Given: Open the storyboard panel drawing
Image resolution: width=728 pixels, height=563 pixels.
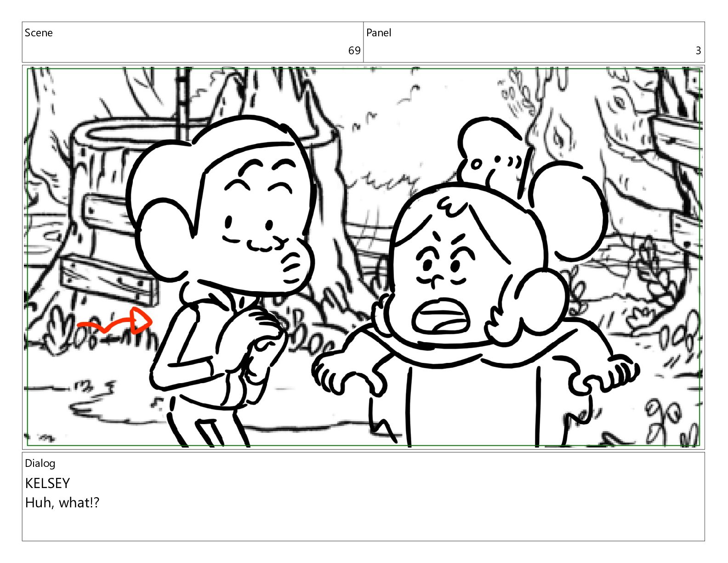Looking at the screenshot, I should click(364, 257).
